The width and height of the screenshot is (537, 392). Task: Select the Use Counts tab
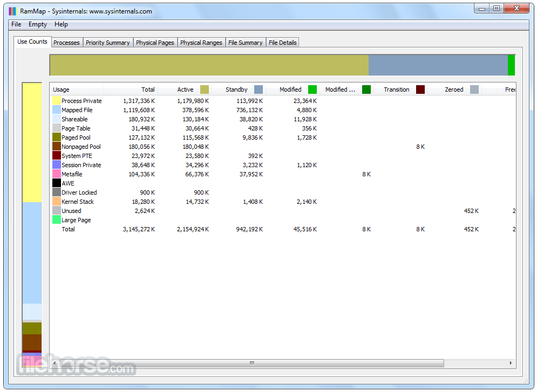32,42
